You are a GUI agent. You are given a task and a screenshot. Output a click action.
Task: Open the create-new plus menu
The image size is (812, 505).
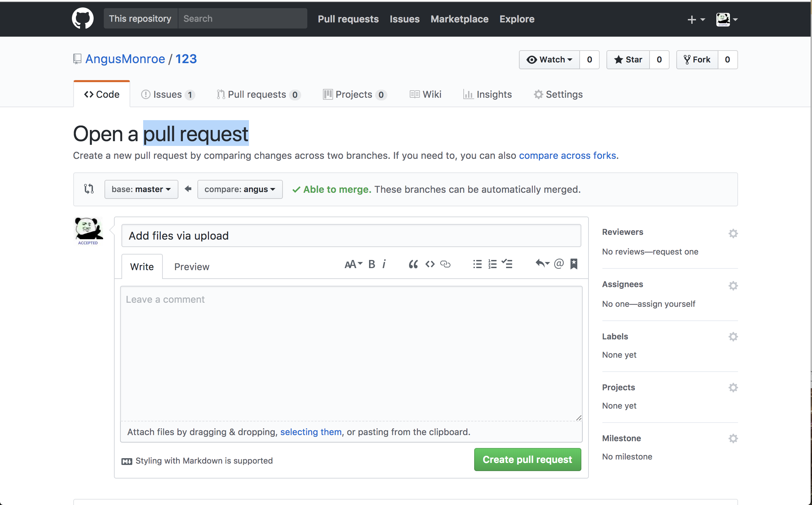click(696, 20)
